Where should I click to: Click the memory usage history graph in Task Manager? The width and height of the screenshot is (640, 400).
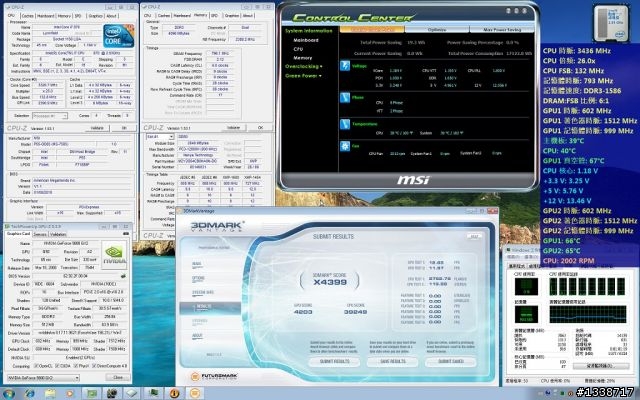tap(588, 314)
